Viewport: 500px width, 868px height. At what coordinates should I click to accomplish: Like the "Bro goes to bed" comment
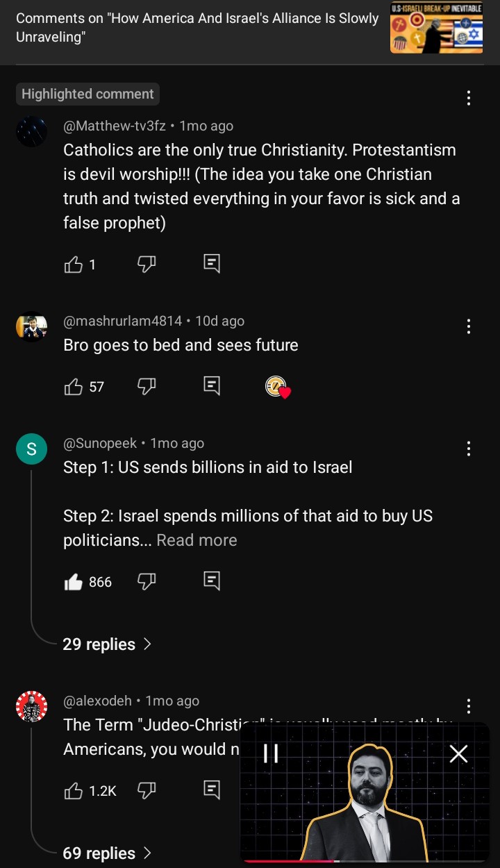[74, 387]
